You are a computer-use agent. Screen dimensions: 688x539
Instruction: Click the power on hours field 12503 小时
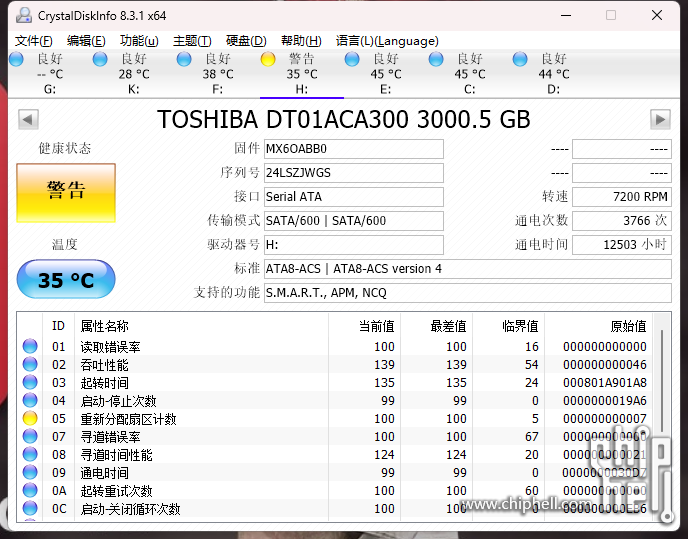[x=622, y=245]
